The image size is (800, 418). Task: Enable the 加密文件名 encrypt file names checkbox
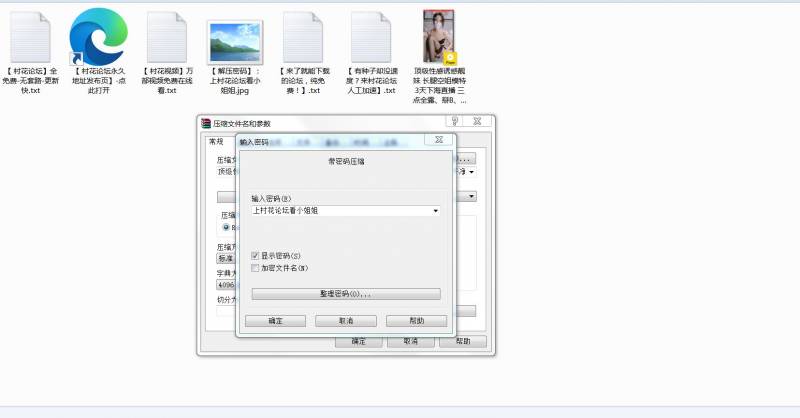click(x=255, y=268)
